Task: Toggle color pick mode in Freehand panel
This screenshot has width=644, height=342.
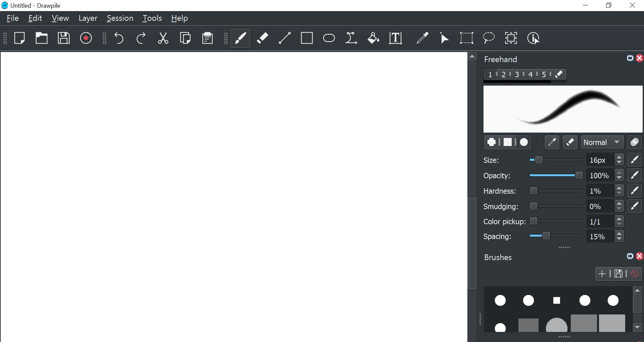Action: pyautogui.click(x=552, y=142)
